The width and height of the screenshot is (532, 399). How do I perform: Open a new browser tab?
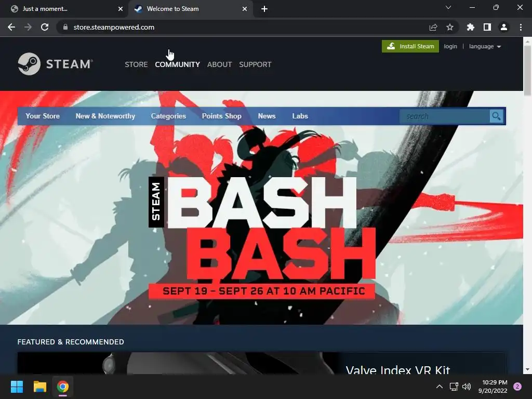[x=264, y=9]
